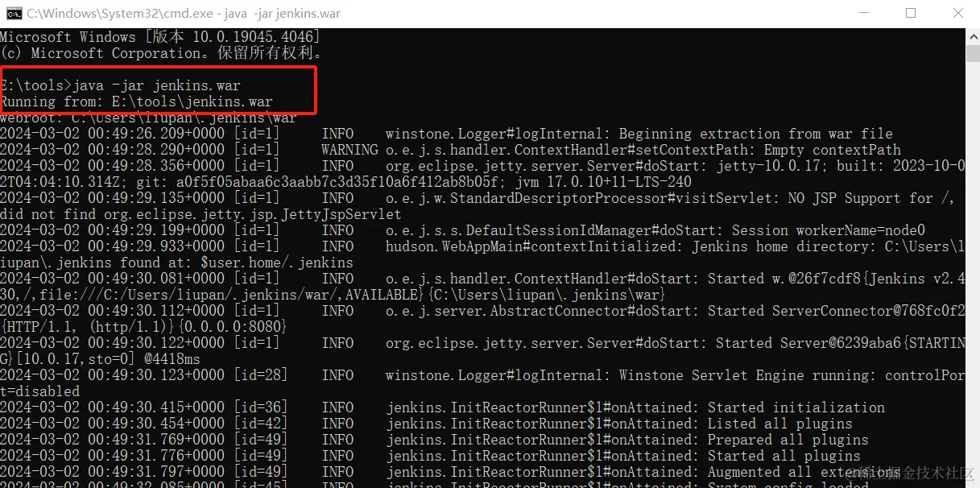Viewport: 980px width, 488px height.
Task: Maximize the cmd.exe window
Action: (911, 13)
